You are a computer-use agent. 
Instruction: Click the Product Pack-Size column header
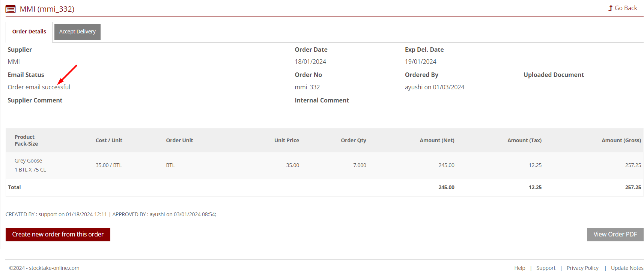click(26, 140)
